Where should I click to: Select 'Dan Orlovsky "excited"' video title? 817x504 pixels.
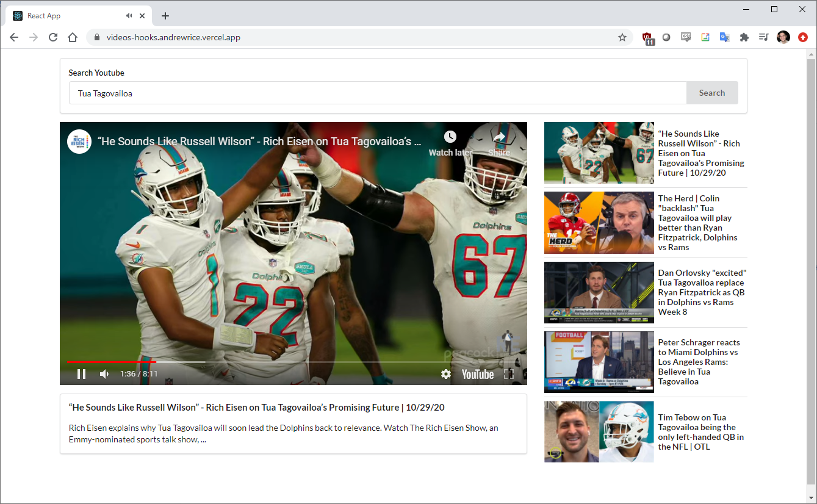click(702, 292)
